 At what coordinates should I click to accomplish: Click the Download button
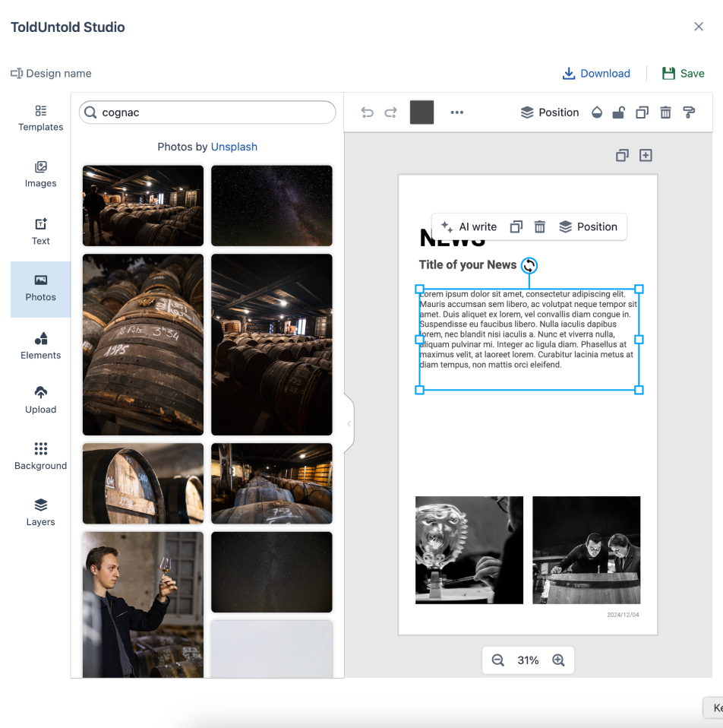596,74
